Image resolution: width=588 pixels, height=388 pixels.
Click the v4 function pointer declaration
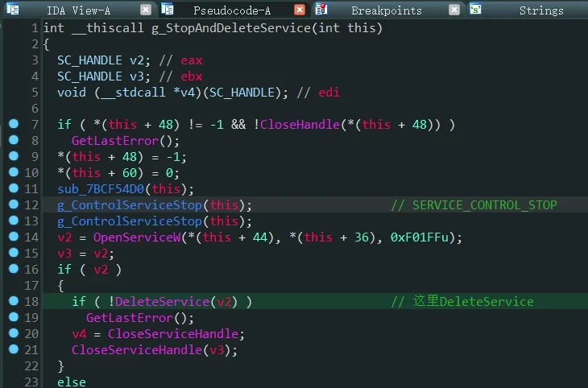[x=172, y=93]
